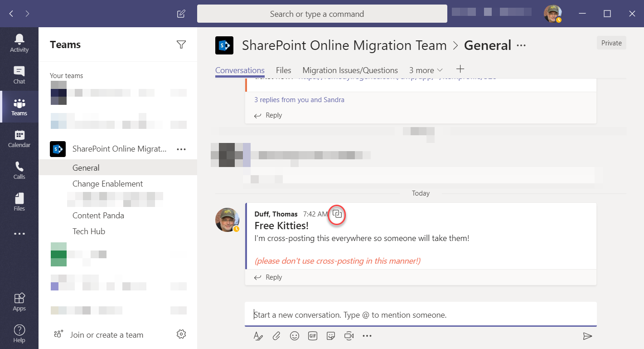
Task: Open the 3 replies from you and Sandra
Action: coord(299,99)
